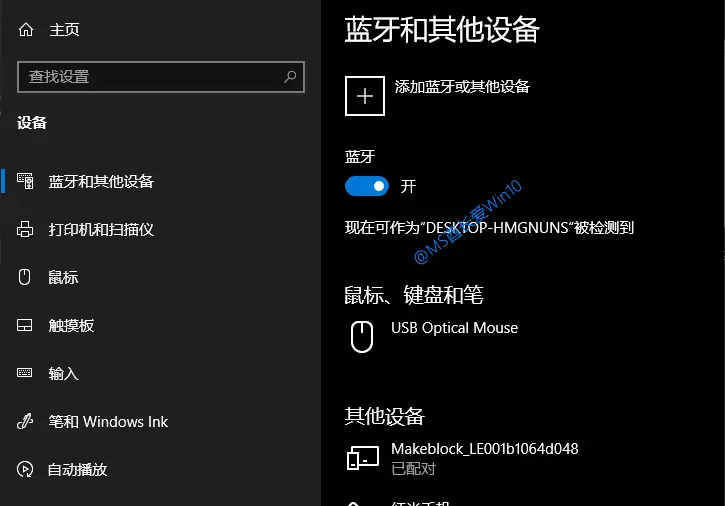Turn off the 蓝牙 toggle switch
This screenshot has height=506, width=725.
coord(367,186)
